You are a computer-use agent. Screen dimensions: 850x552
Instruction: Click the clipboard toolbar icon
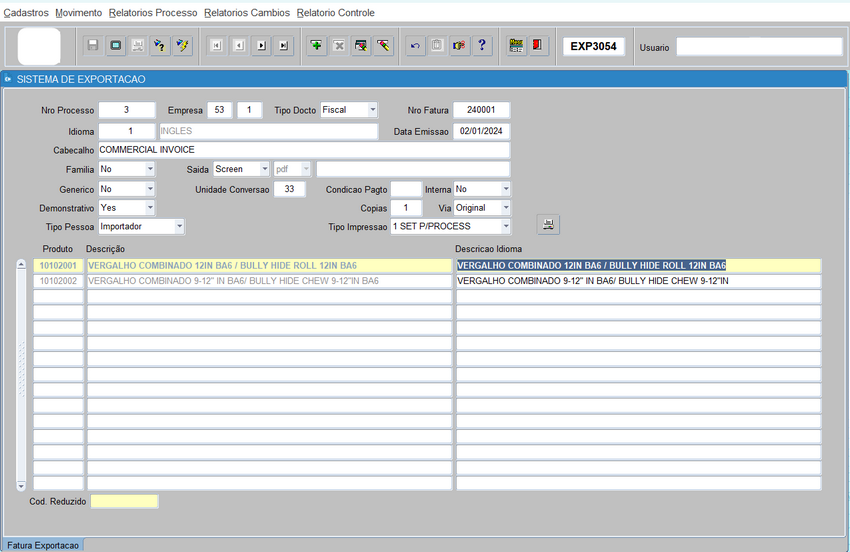[437, 46]
